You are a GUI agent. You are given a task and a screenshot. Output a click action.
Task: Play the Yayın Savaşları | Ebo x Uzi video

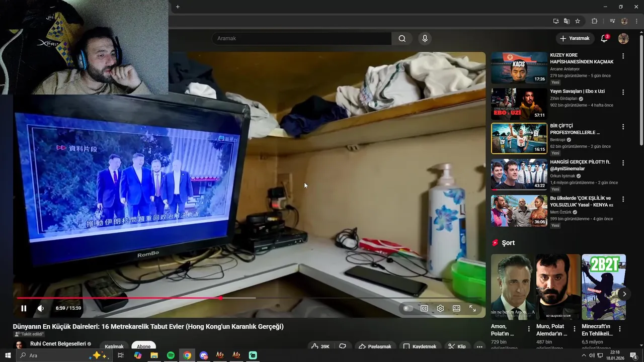coord(519,104)
